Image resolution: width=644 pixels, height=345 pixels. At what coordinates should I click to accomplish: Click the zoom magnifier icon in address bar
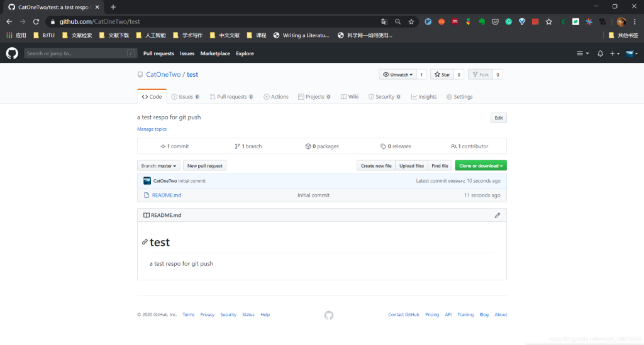pos(397,22)
